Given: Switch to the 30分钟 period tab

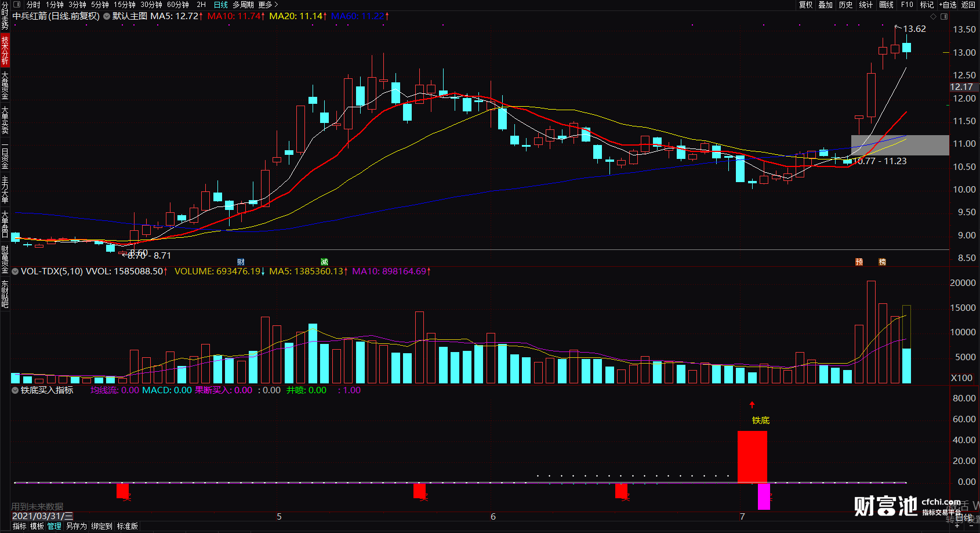Looking at the screenshot, I should [151, 5].
